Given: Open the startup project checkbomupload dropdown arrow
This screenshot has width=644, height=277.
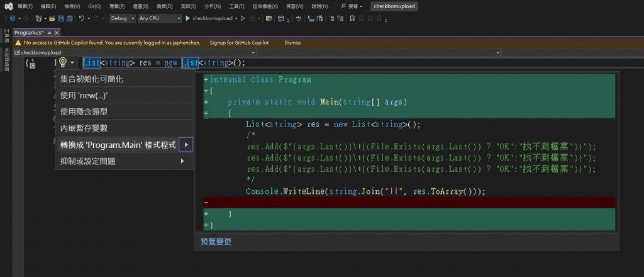Looking at the screenshot, I should coord(236,18).
